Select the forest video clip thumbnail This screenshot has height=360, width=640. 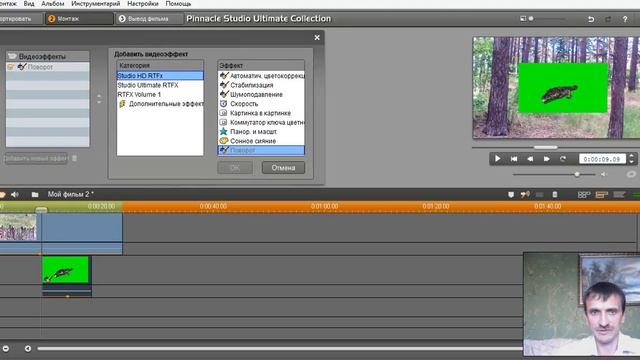click(x=18, y=227)
